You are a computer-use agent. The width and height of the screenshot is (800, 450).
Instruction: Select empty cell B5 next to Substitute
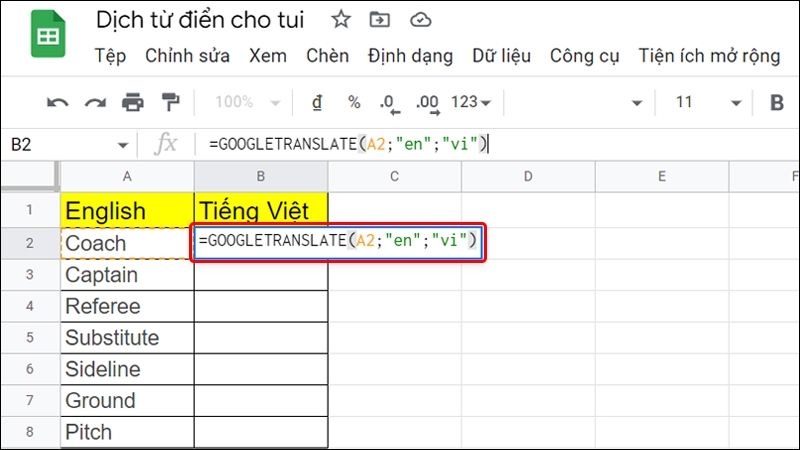point(261,338)
